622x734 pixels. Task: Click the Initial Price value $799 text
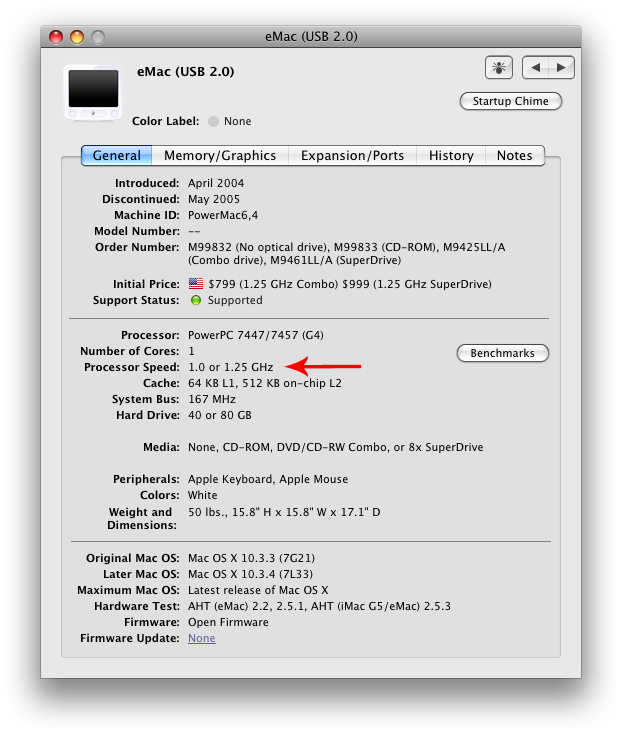click(350, 284)
